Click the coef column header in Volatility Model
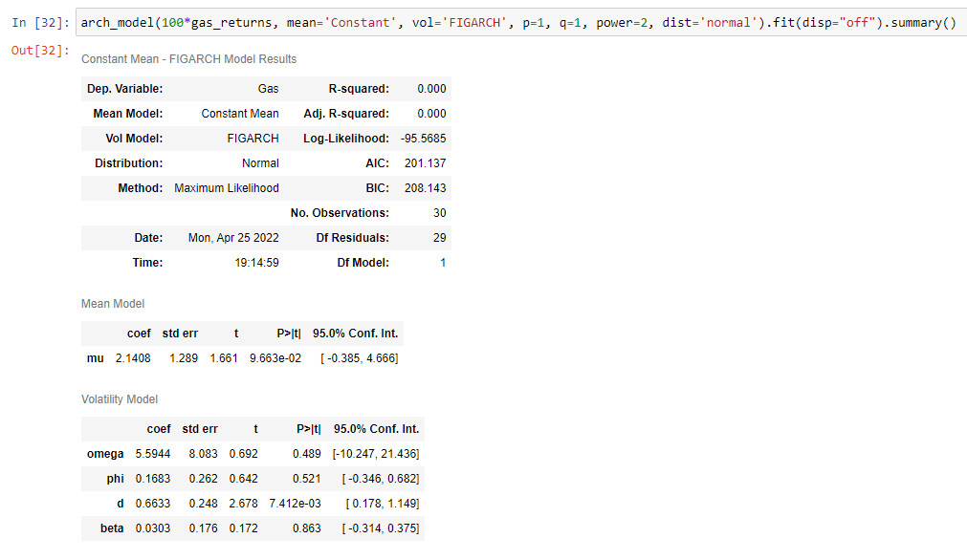The width and height of the screenshot is (967, 560). pyautogui.click(x=159, y=428)
